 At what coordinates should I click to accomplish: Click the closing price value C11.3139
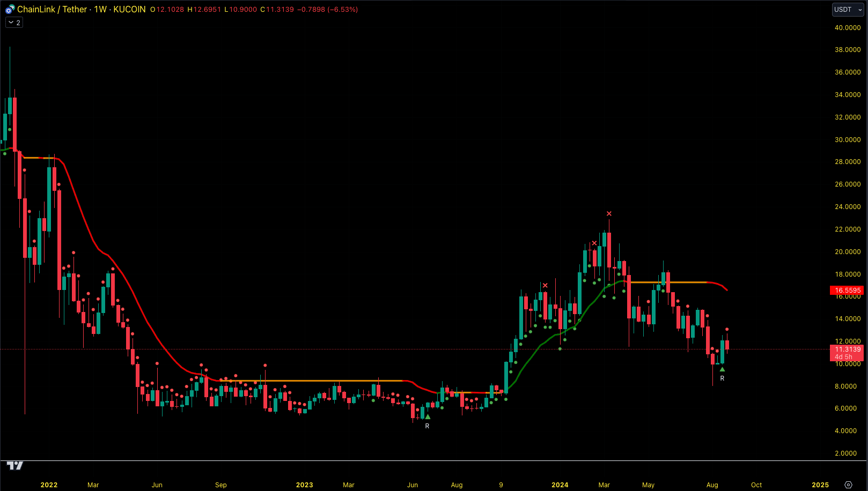pyautogui.click(x=277, y=9)
